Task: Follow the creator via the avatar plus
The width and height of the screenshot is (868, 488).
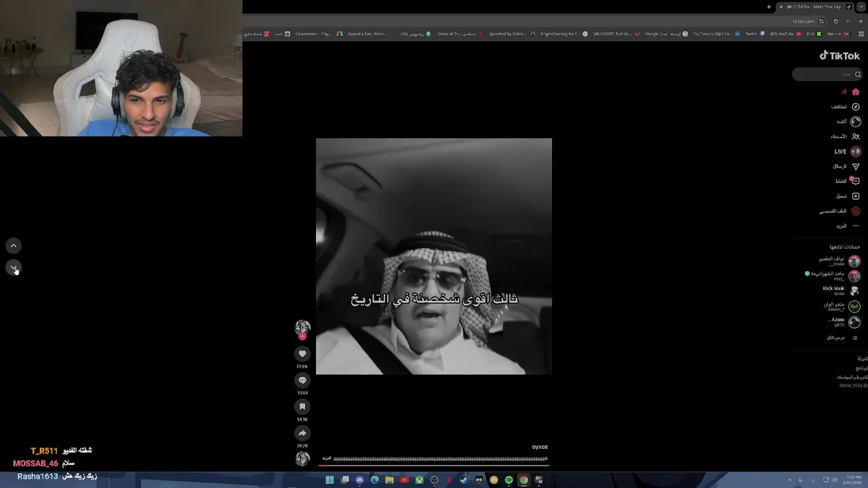Action: pyautogui.click(x=302, y=336)
